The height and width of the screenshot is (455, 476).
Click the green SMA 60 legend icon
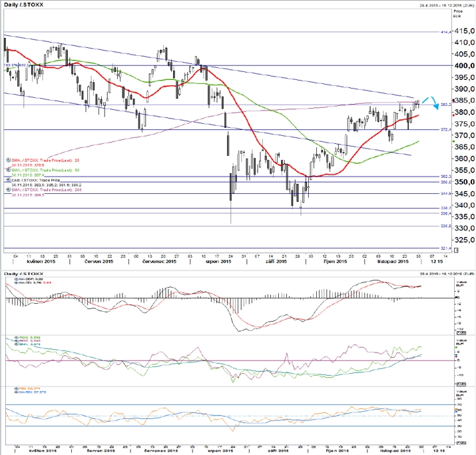pos(9,170)
